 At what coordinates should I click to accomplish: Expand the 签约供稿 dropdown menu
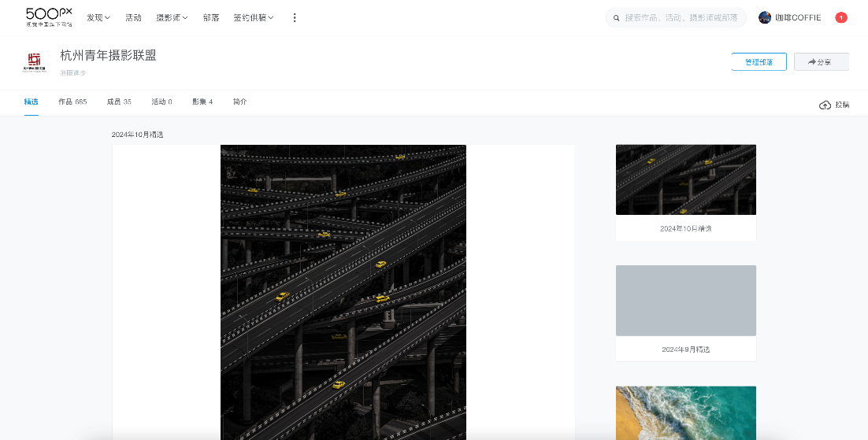pos(254,18)
